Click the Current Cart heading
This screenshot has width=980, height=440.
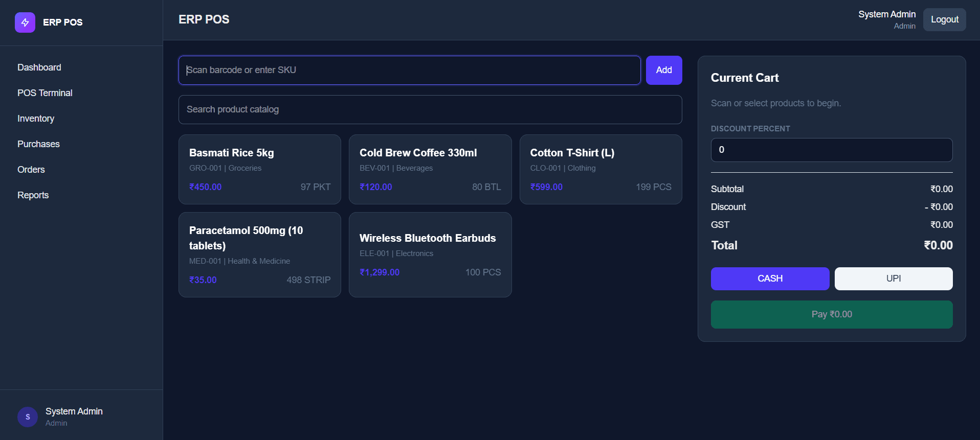[x=745, y=78]
